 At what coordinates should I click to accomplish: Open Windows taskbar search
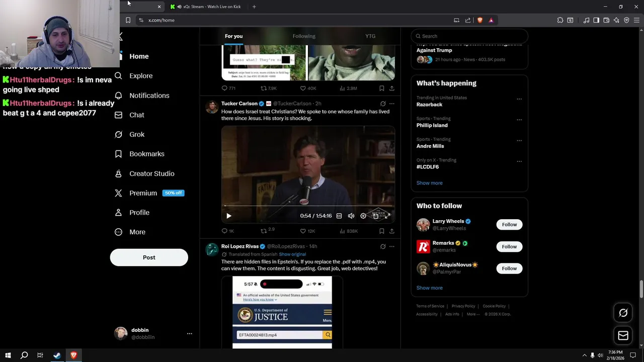[24, 355]
